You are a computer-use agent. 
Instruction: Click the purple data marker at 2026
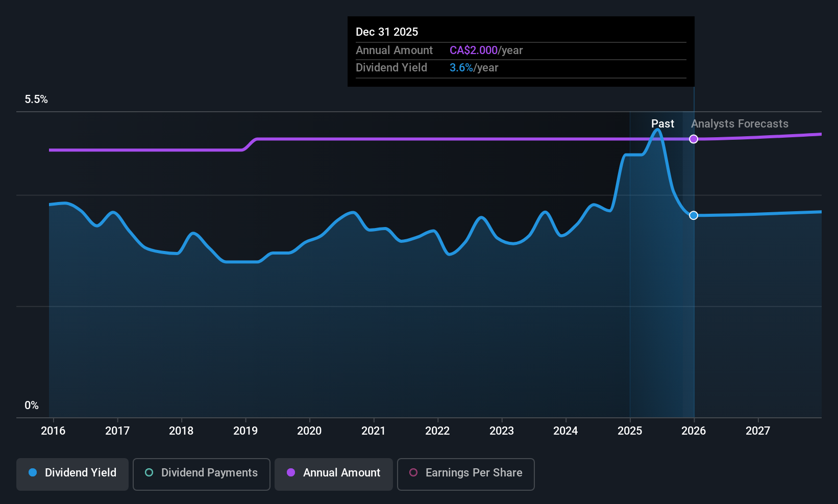pyautogui.click(x=694, y=139)
